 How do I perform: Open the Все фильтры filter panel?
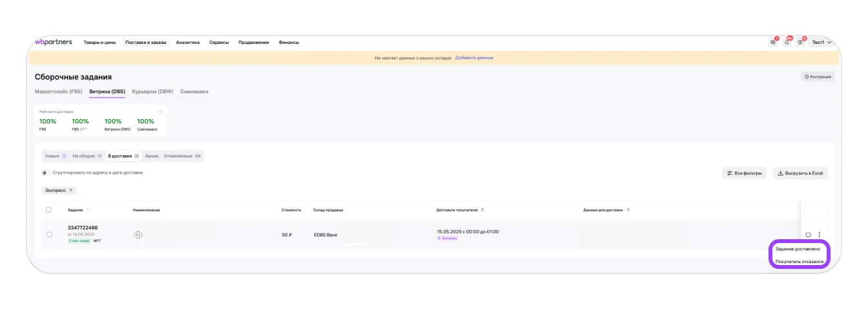coord(745,173)
